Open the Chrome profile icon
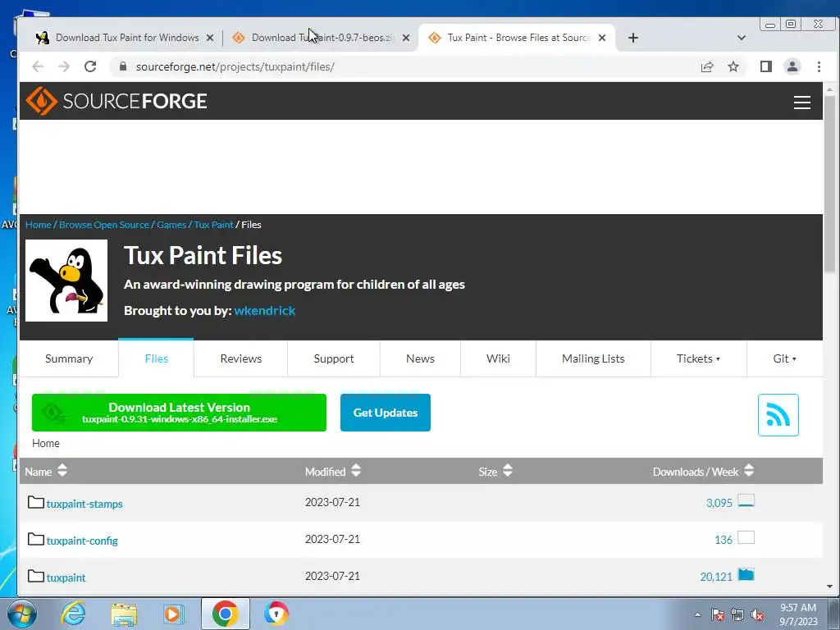Screen dimensions: 840x630 [792, 66]
